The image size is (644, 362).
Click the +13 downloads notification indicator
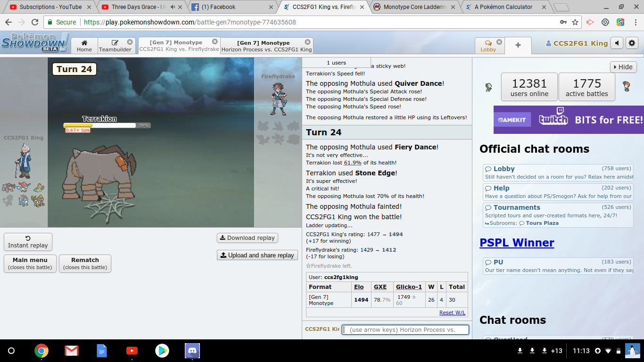(556, 351)
